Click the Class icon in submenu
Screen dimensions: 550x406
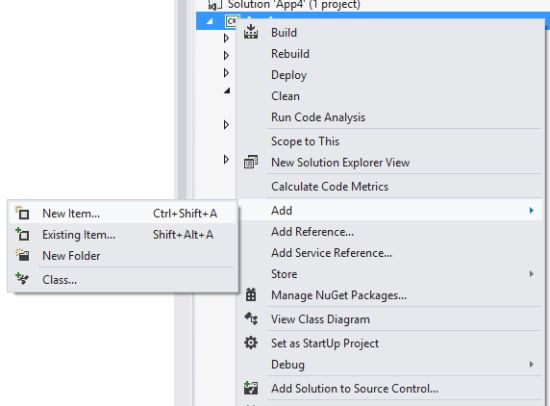pos(22,279)
